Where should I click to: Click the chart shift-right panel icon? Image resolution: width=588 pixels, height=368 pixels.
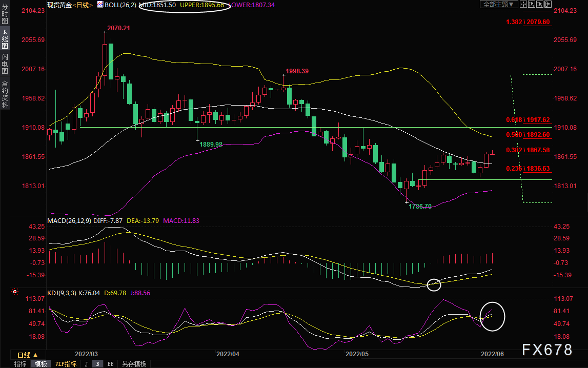[548, 4]
